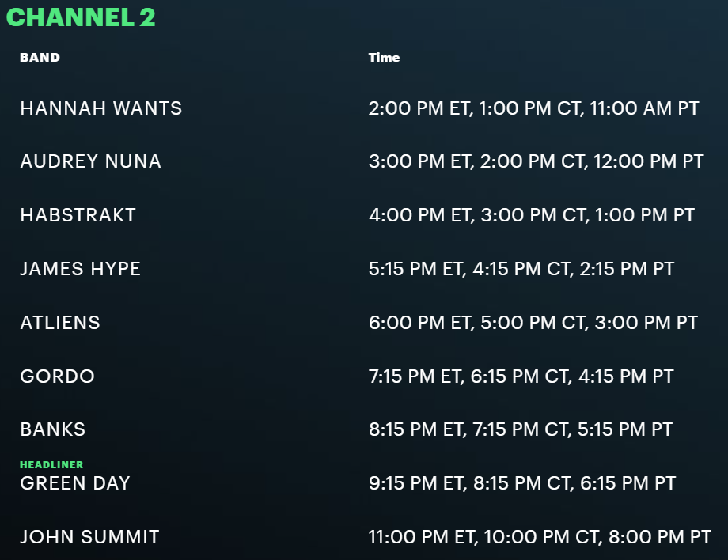Click the HABSTRAKT band name

click(x=78, y=215)
